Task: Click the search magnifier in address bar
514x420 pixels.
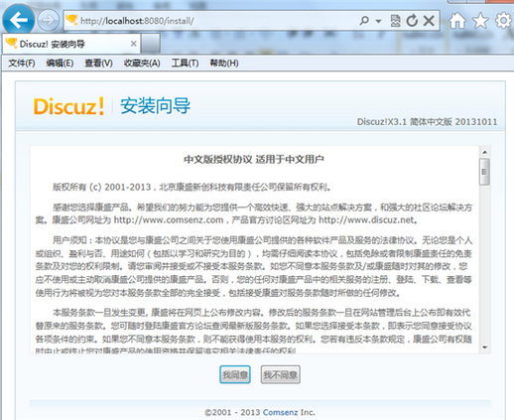Action: pos(364,21)
